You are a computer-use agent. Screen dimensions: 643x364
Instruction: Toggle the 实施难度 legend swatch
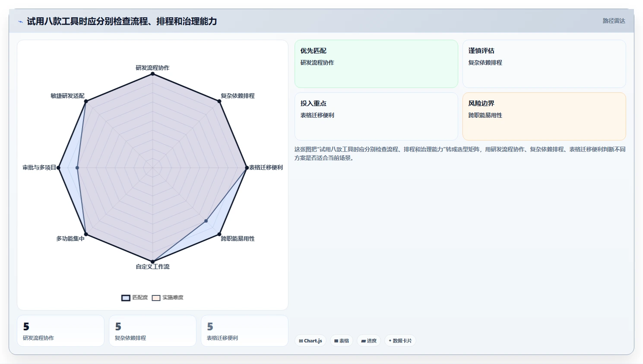click(x=156, y=298)
